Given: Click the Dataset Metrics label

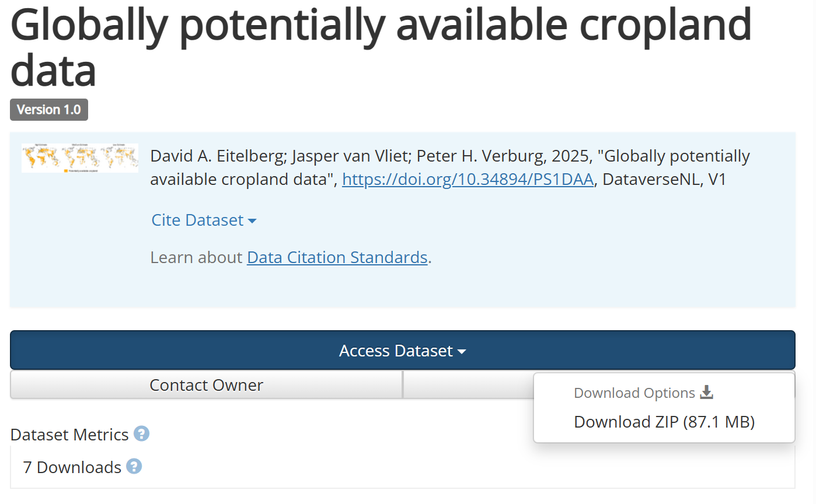Looking at the screenshot, I should (69, 435).
